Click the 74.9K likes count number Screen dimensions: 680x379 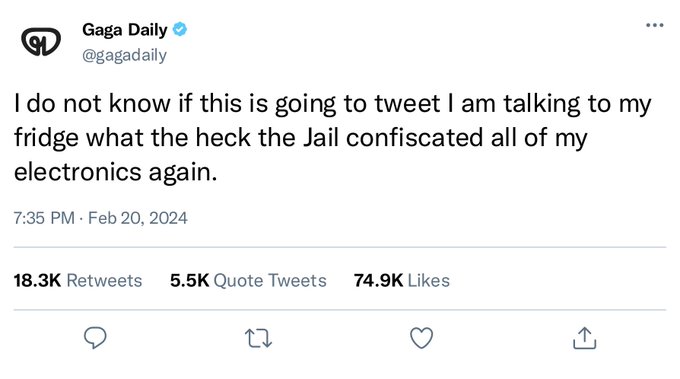tap(378, 281)
